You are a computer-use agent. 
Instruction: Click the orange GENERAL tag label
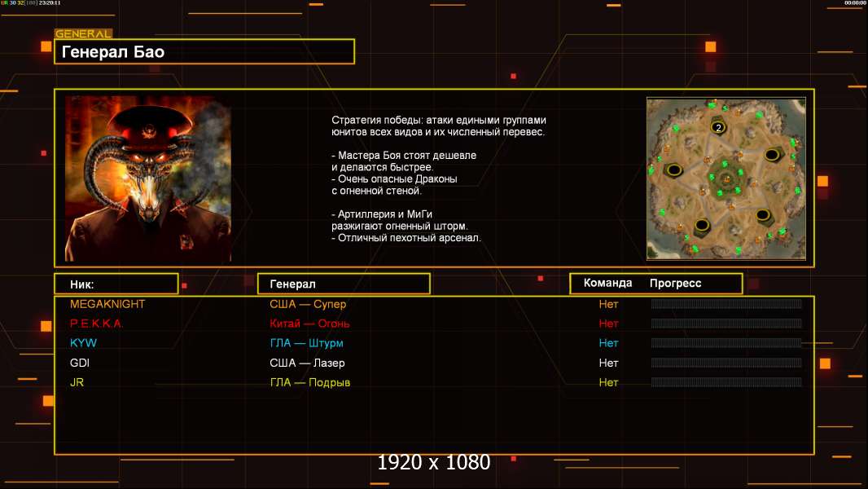point(83,34)
